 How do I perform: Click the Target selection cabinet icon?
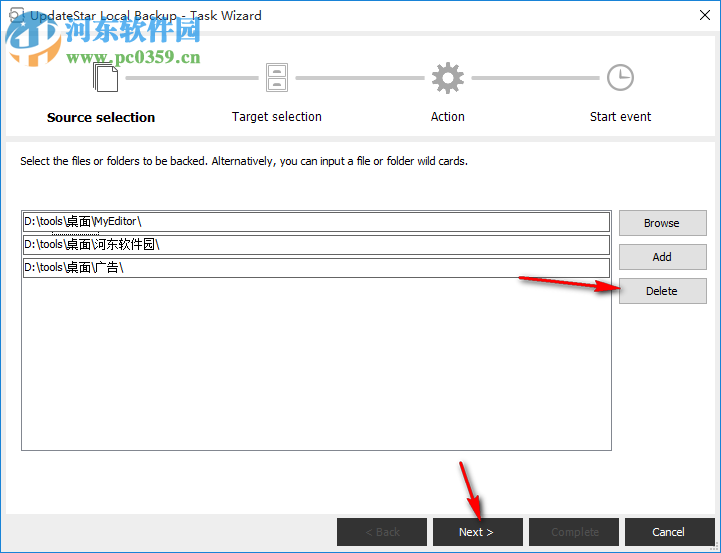277,78
